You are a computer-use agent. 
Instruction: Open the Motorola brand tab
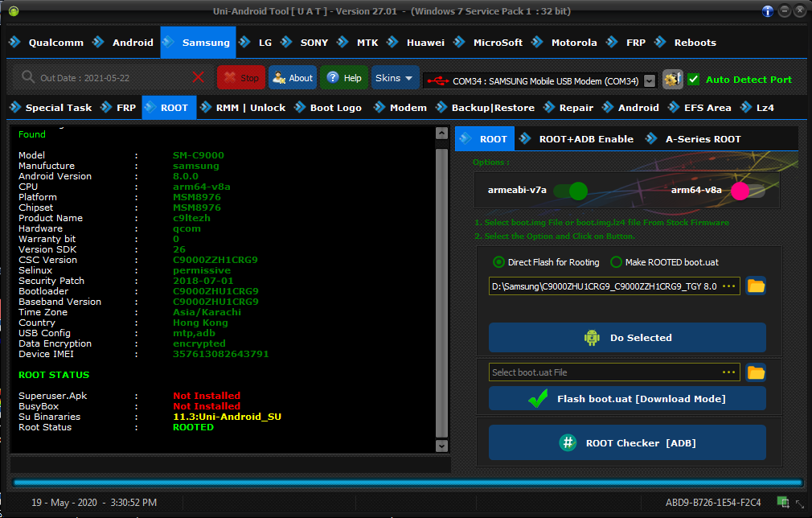coord(564,43)
